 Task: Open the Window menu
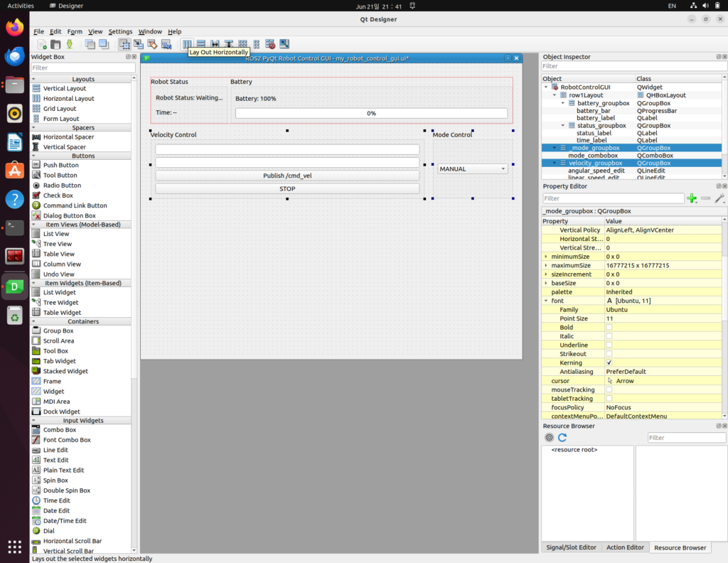(150, 31)
